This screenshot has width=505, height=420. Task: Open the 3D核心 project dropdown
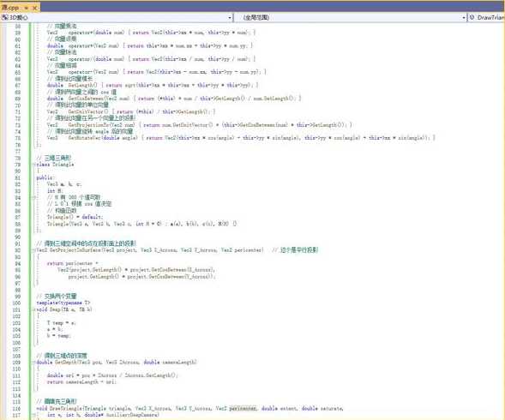pos(117,17)
